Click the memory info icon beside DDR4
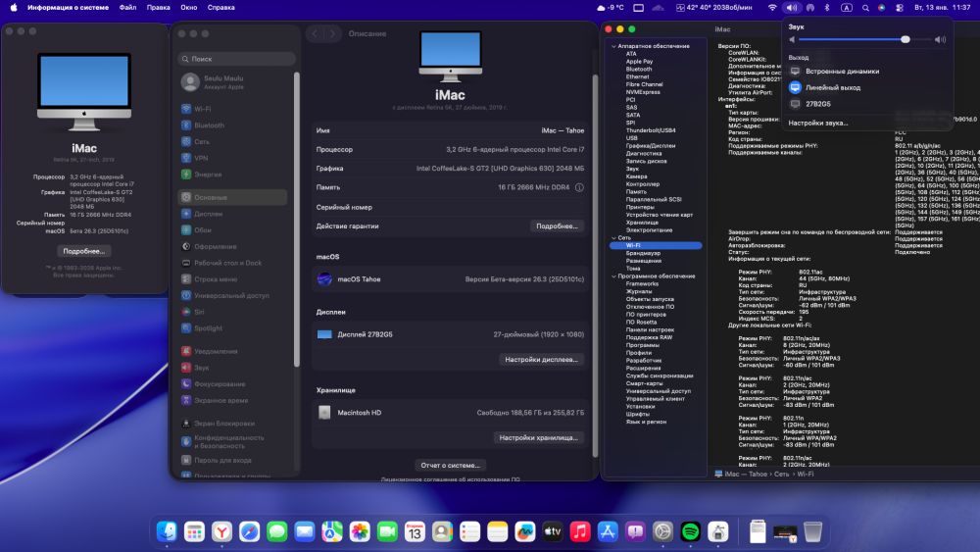The image size is (980, 552). (x=579, y=187)
